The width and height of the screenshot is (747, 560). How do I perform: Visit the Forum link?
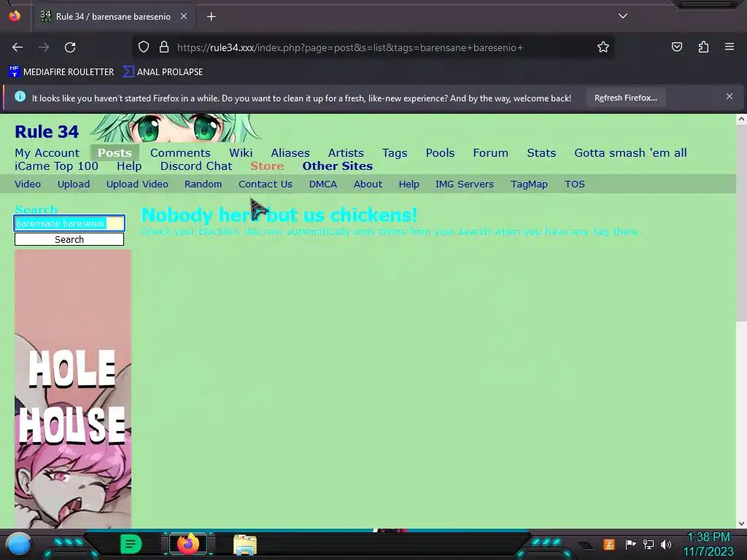click(x=491, y=153)
